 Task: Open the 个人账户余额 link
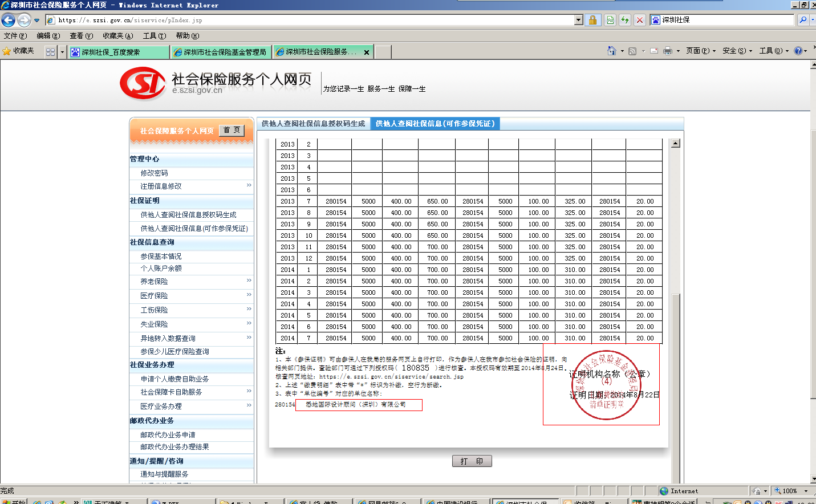click(161, 269)
